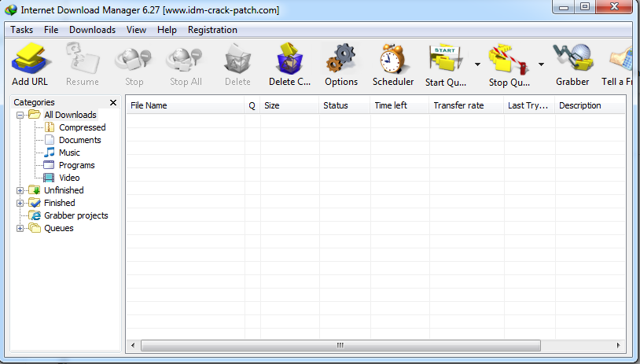Click the Unfinished folder icon
The width and height of the screenshot is (640, 364).
(35, 190)
